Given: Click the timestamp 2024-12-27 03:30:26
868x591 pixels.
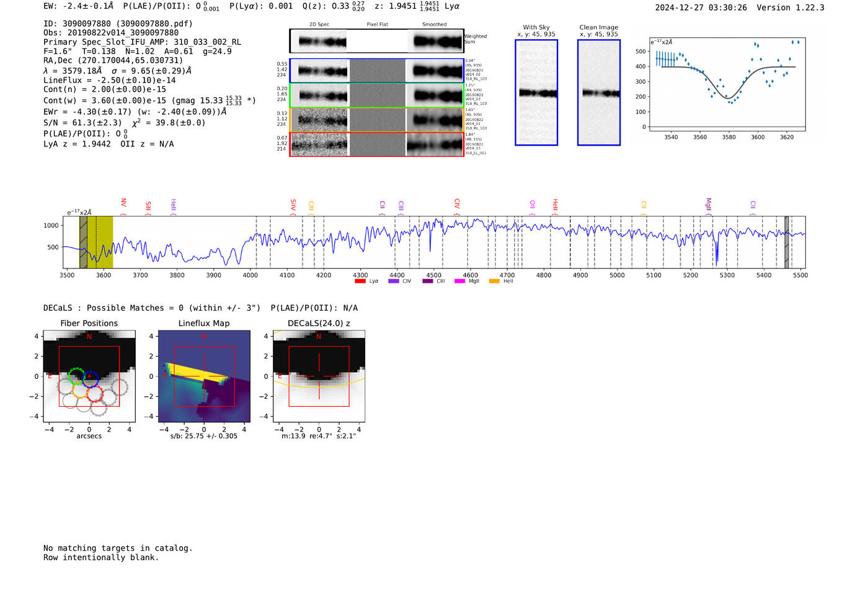Looking at the screenshot, I should [701, 7].
